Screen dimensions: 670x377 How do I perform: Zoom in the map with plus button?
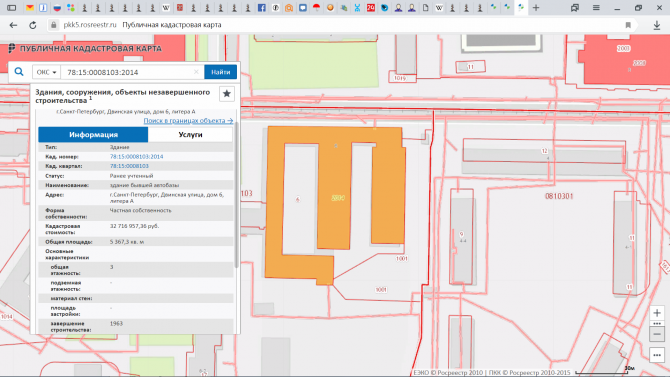tap(657, 313)
